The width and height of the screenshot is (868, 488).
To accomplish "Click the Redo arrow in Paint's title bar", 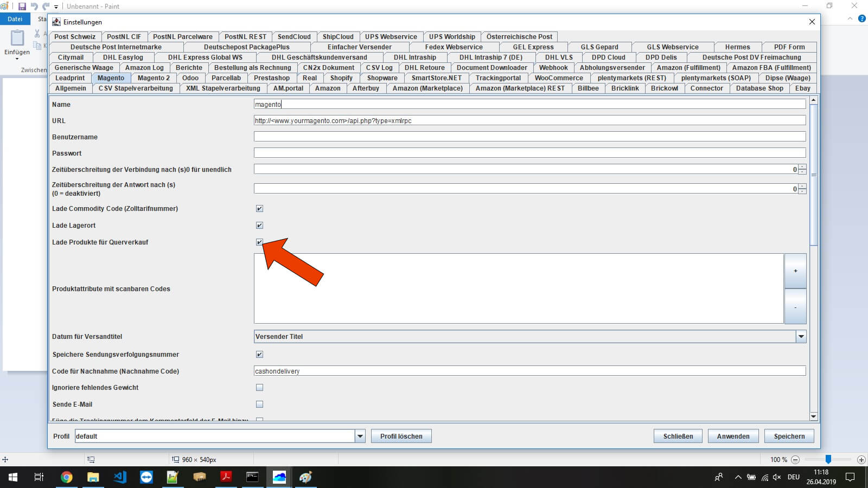I will click(x=46, y=7).
